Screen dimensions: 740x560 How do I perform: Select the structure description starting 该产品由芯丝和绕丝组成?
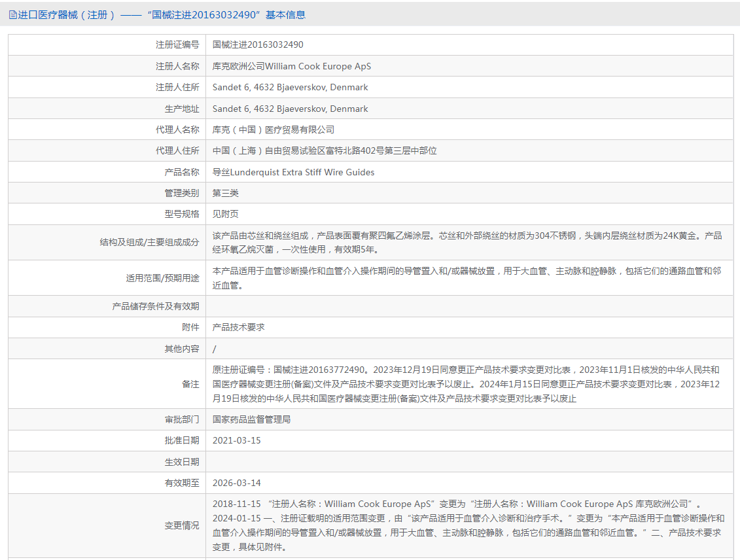tap(467, 243)
